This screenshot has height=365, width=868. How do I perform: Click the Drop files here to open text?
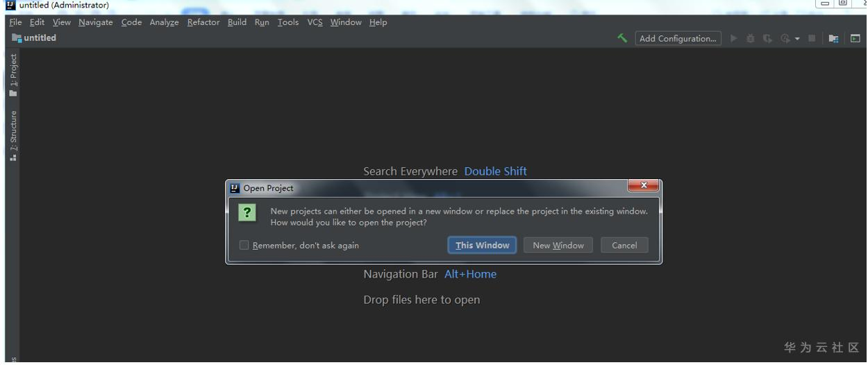[422, 300]
